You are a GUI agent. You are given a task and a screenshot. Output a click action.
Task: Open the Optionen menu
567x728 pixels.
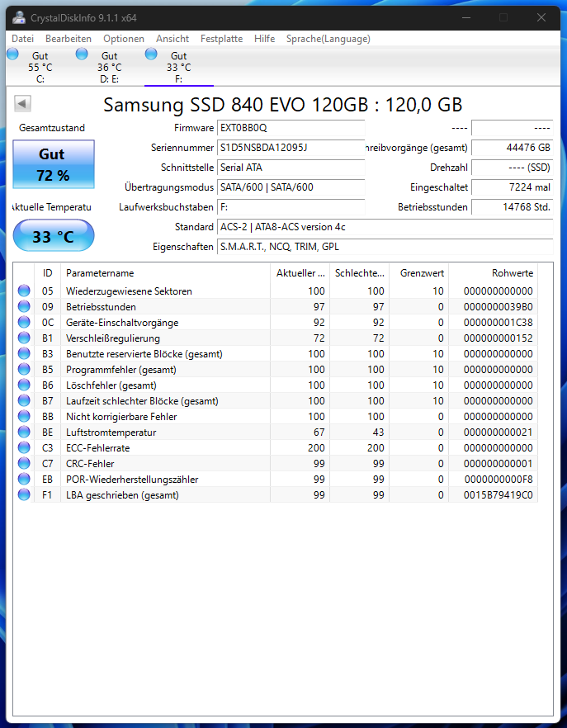[x=124, y=39]
